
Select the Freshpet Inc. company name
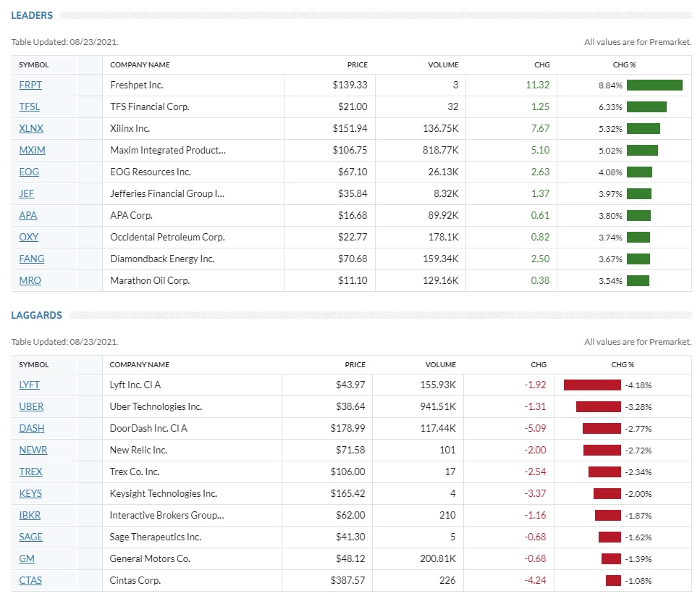click(x=137, y=85)
